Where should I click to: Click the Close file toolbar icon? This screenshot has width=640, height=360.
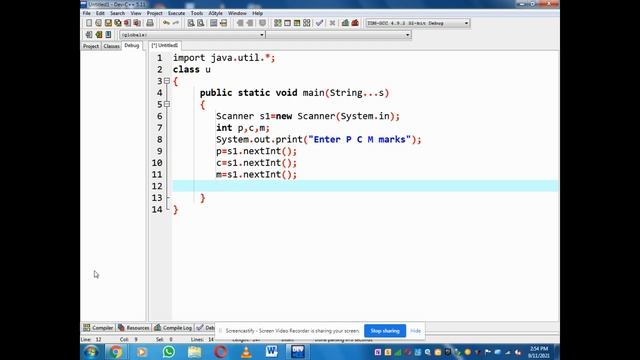pos(128,23)
